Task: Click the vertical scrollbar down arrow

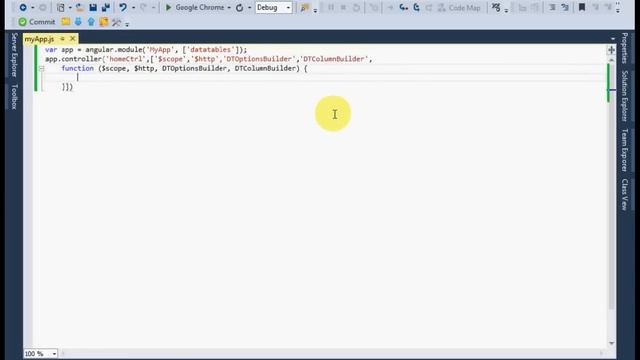Action: (x=611, y=343)
